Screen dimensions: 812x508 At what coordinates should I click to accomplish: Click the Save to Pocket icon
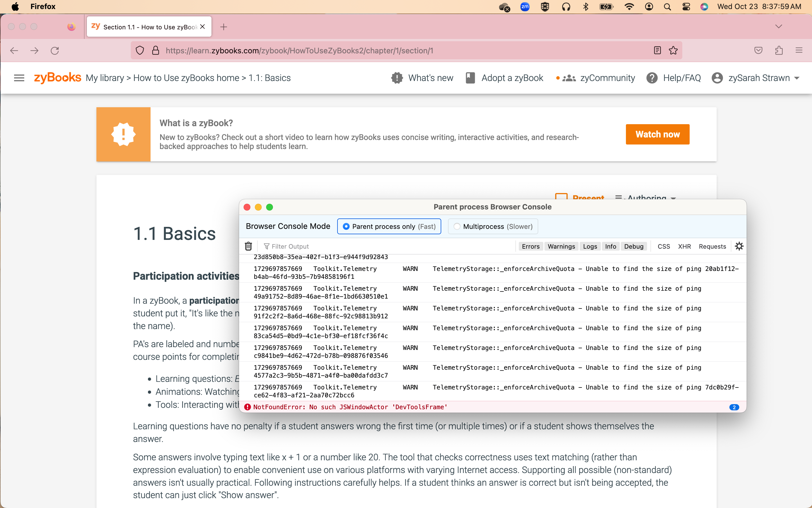758,51
